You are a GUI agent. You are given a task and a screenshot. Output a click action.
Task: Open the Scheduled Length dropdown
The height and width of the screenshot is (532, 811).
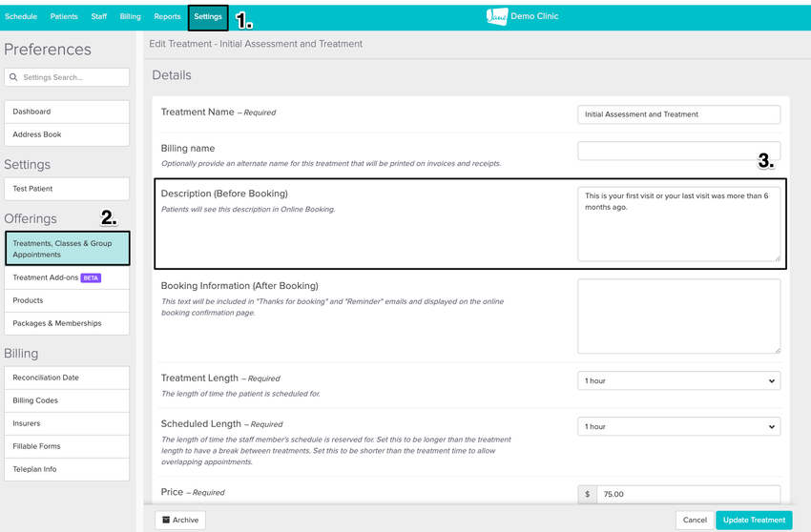click(678, 426)
